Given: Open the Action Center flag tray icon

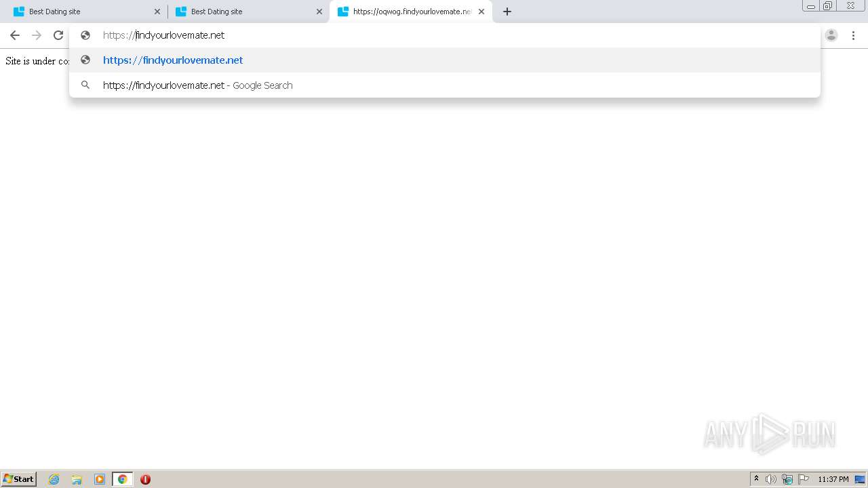Looking at the screenshot, I should click(804, 479).
